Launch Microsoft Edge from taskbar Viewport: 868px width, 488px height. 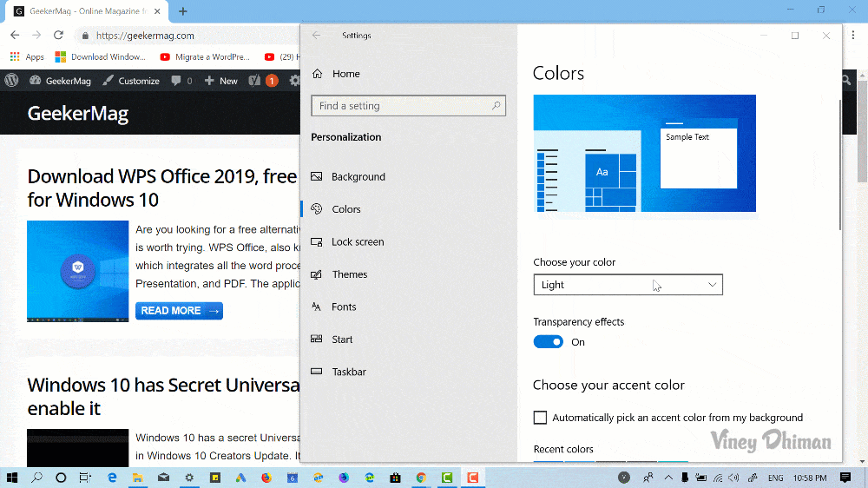pos(112,478)
